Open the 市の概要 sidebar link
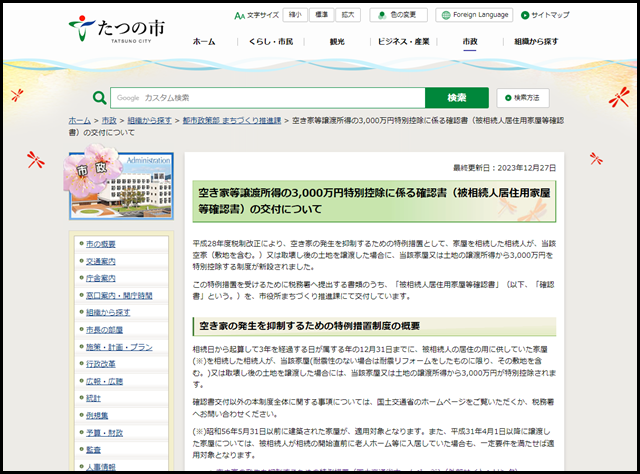This screenshot has width=640, height=474. [100, 244]
